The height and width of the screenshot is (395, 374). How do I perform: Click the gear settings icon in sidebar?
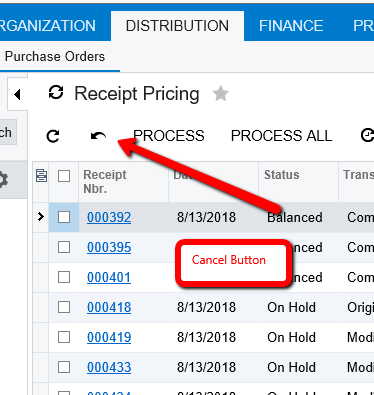click(3, 180)
